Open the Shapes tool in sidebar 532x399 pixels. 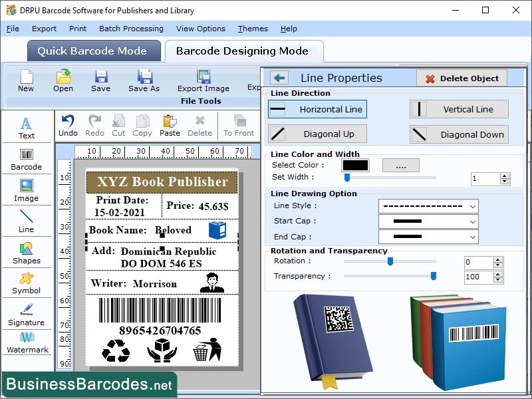(27, 253)
